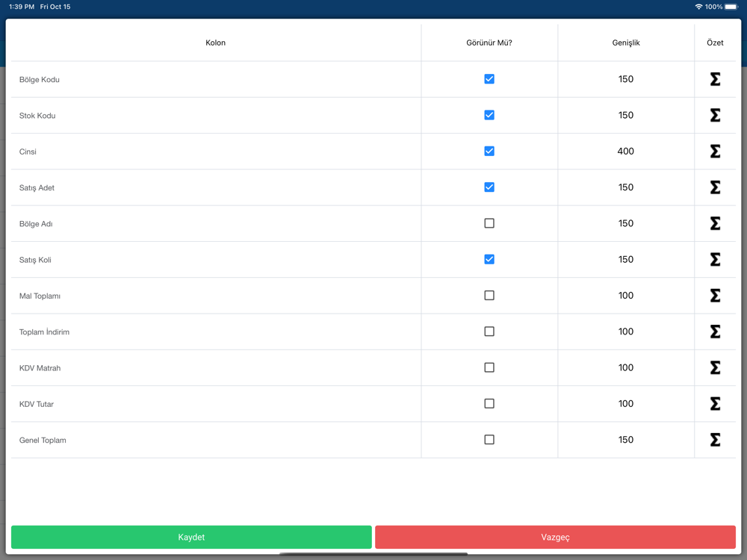Enable visibility for KDV Tutar
Image resolution: width=747 pixels, height=560 pixels.
click(489, 404)
